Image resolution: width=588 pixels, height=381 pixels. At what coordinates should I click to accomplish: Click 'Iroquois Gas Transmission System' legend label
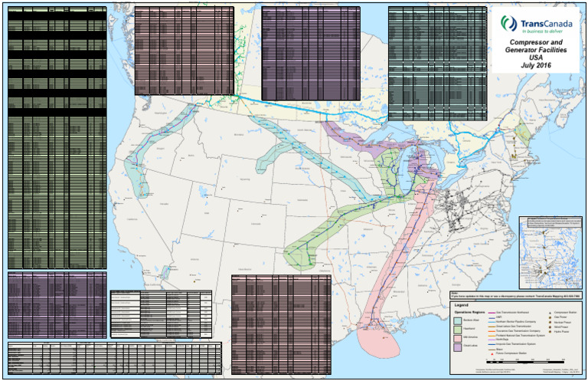tap(516, 344)
